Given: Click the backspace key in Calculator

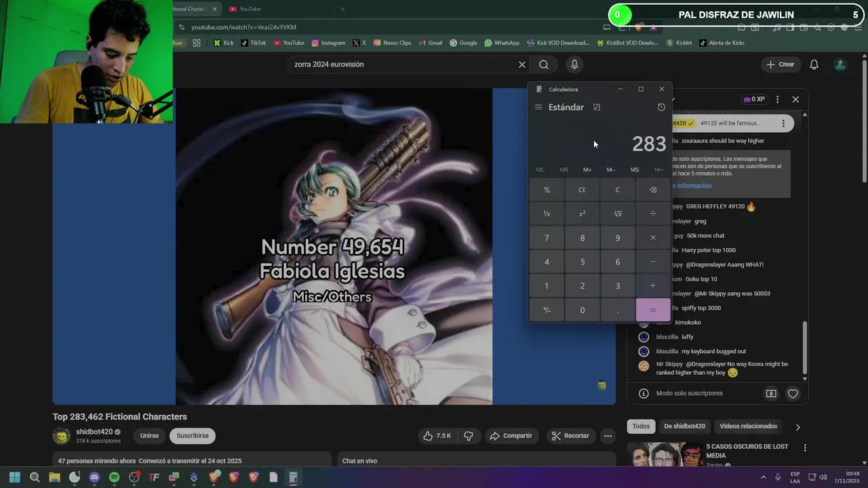Looking at the screenshot, I should [653, 190].
